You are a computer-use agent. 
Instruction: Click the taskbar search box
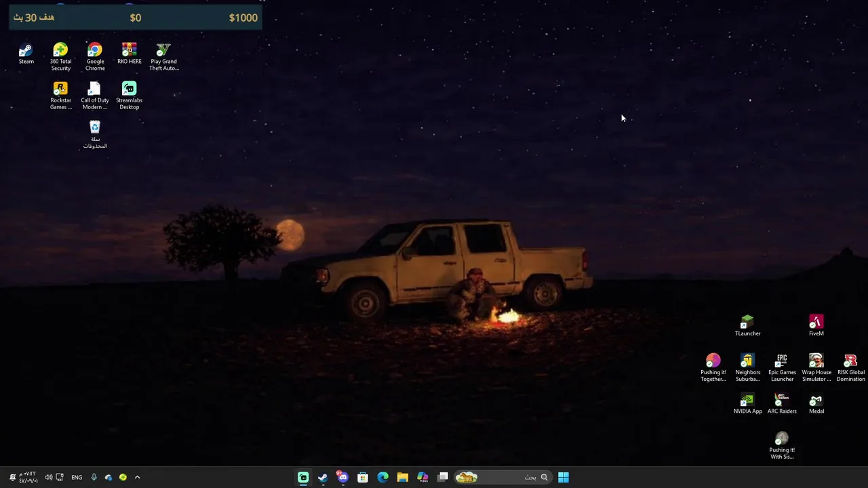[x=502, y=477]
